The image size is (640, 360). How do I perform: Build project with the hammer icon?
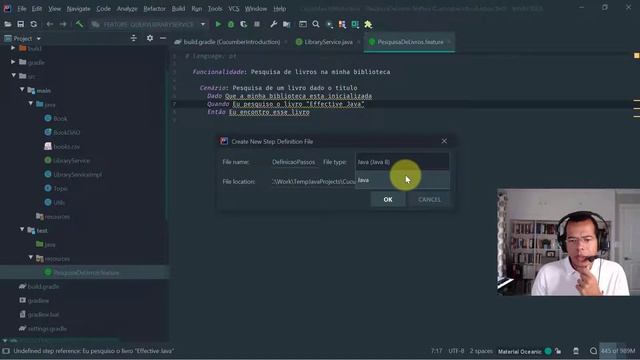79,24
